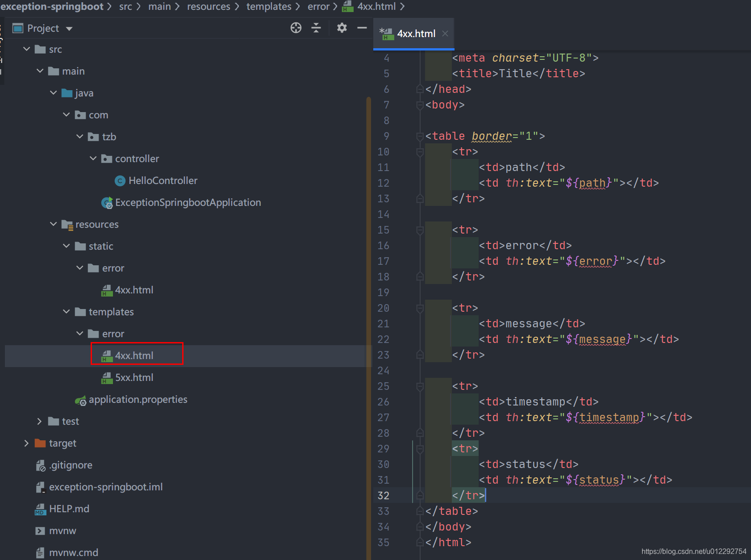Hide the Project panel with minus icon

pos(362,28)
